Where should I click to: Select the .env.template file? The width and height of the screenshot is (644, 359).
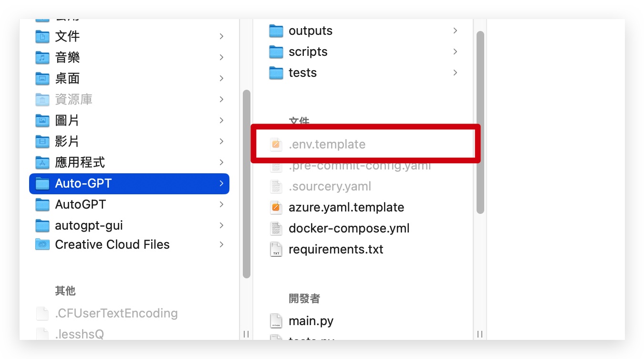[364, 144]
